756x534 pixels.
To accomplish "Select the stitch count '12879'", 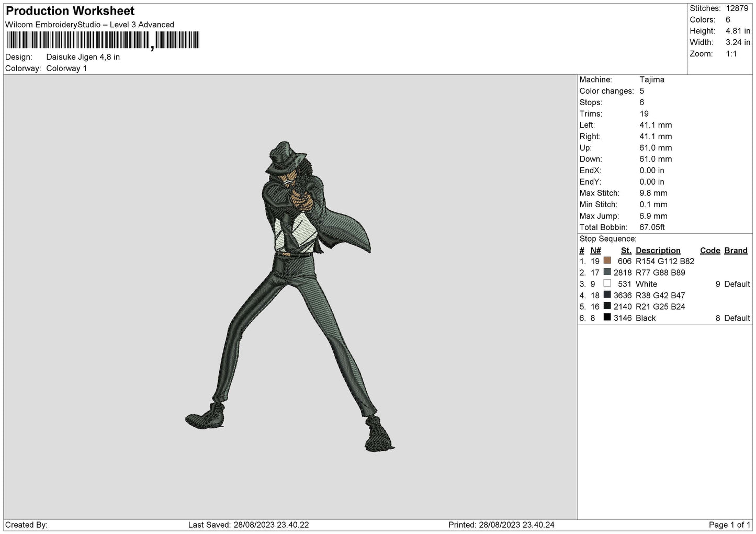I will click(x=737, y=8).
